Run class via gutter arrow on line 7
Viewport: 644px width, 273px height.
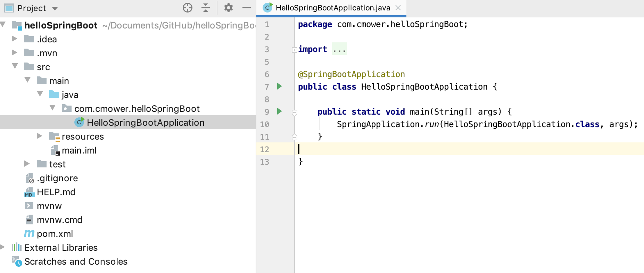point(279,86)
